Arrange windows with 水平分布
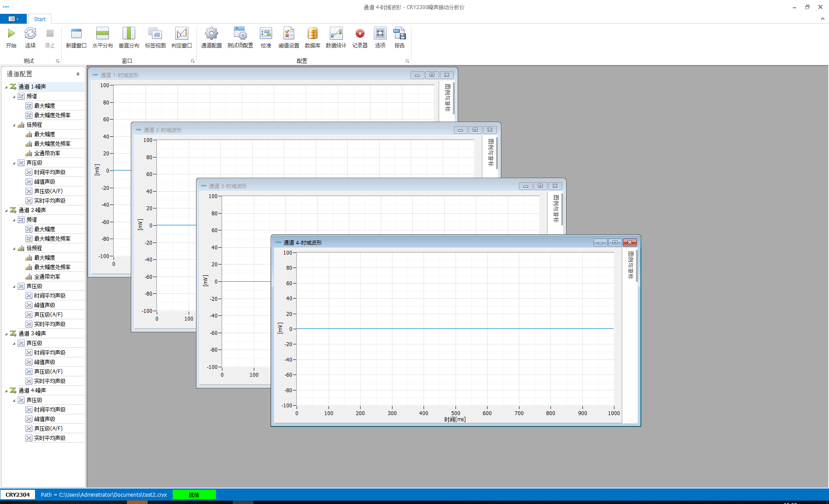 (x=102, y=34)
